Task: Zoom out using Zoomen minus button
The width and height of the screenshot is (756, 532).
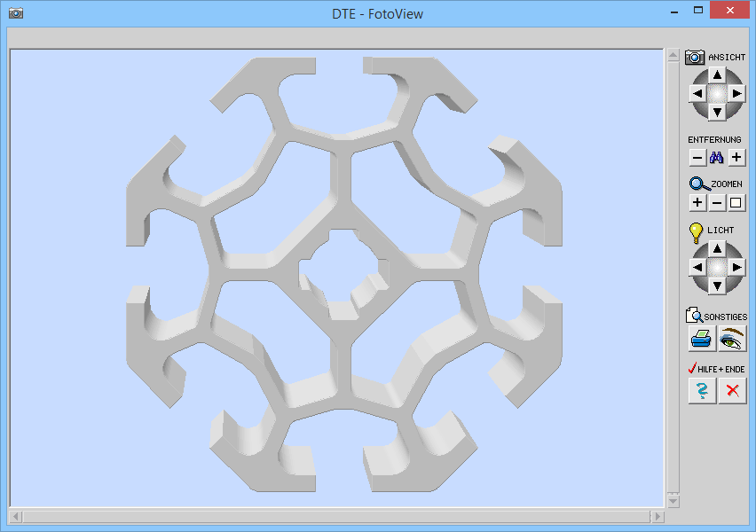Action: tap(717, 203)
